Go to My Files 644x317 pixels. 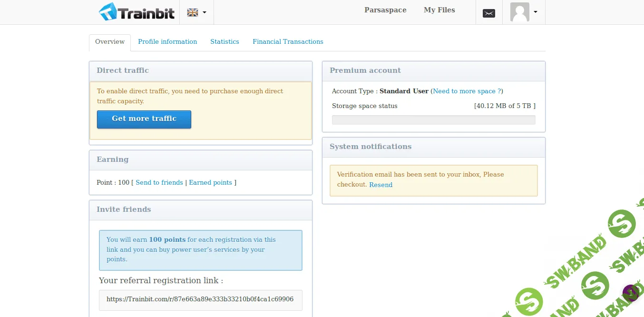coord(439,10)
